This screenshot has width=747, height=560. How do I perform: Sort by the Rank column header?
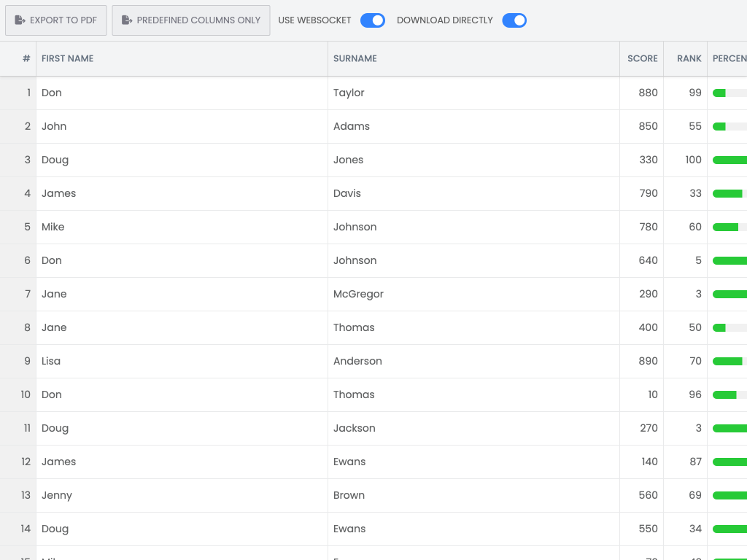(685, 58)
